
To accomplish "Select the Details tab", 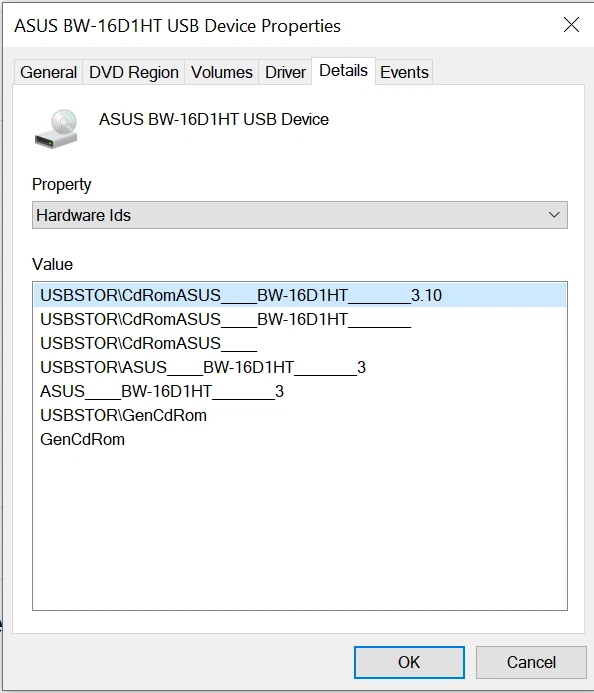I will (x=343, y=71).
